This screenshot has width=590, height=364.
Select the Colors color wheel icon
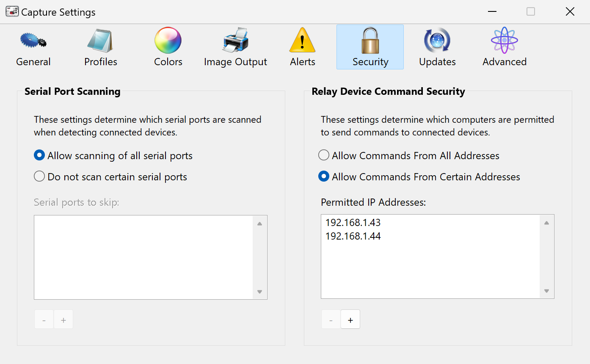click(168, 41)
